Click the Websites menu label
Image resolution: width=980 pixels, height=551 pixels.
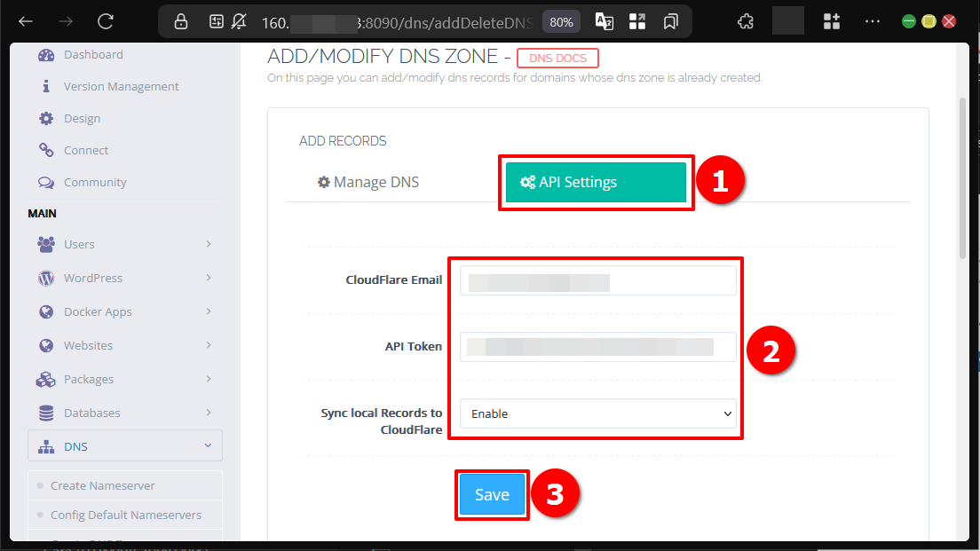click(88, 345)
